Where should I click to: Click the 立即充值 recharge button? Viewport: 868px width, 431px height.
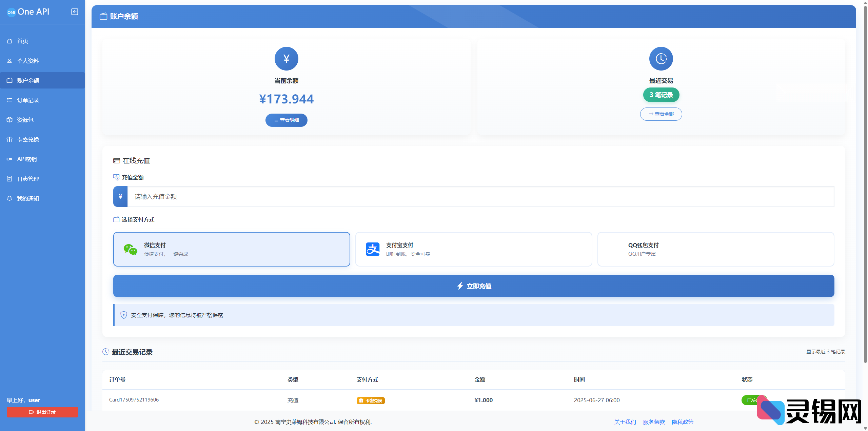coord(474,286)
